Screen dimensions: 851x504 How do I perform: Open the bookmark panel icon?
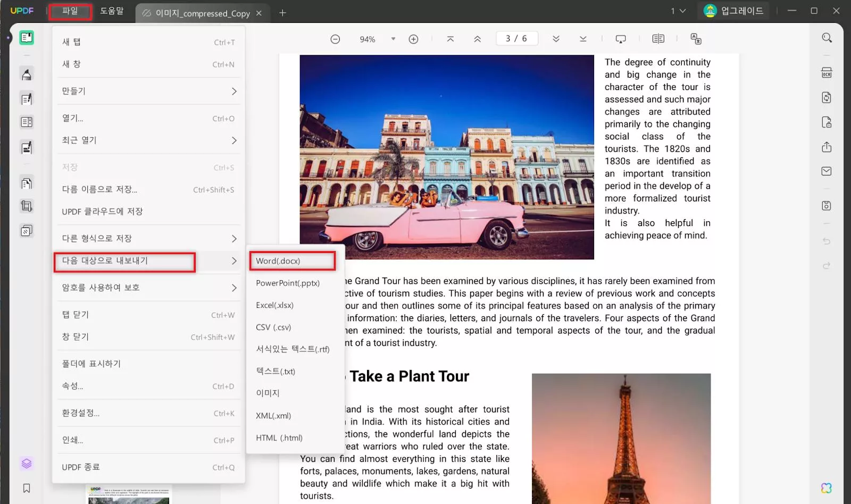tap(27, 488)
